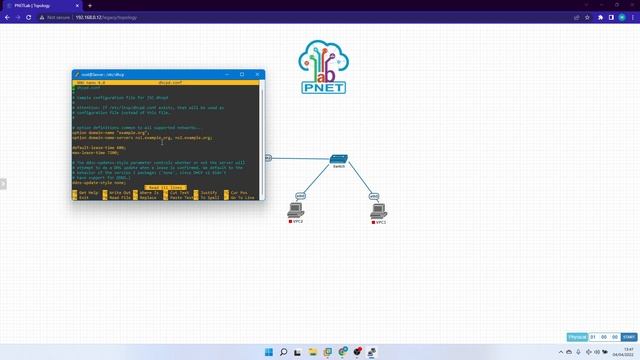Viewport: 640px width, 360px height.
Task: Click the ddns-update-style none line in nano
Action: point(99,183)
